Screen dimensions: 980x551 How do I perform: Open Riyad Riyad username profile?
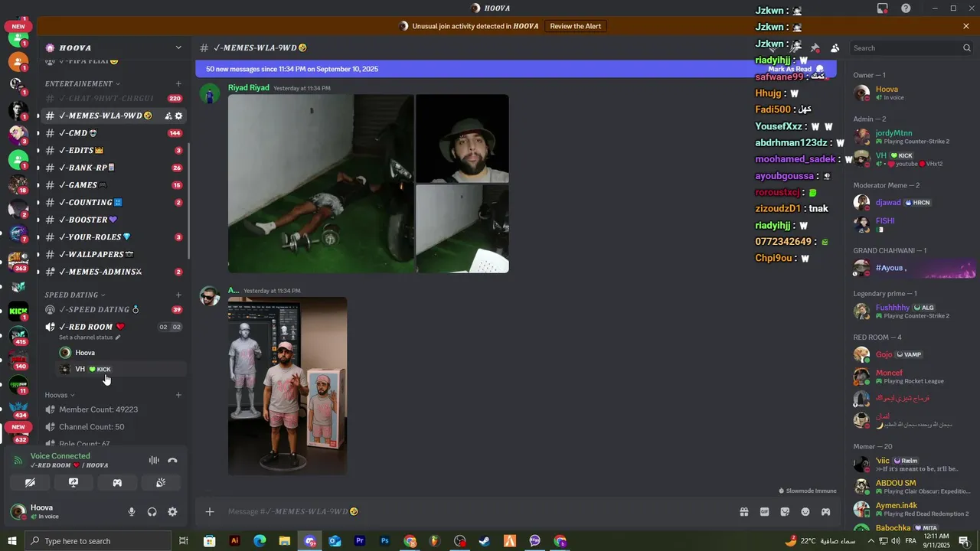[249, 88]
